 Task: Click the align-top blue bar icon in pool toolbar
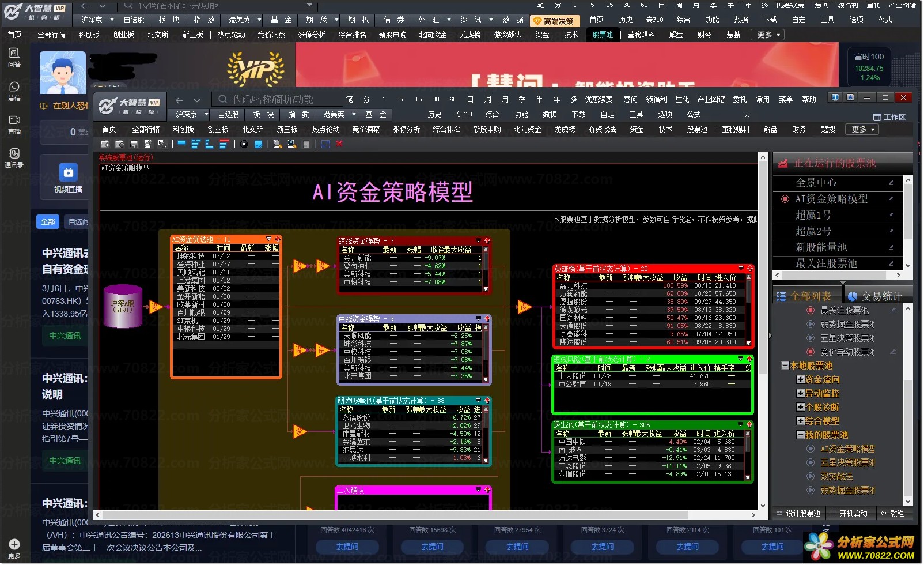[182, 144]
